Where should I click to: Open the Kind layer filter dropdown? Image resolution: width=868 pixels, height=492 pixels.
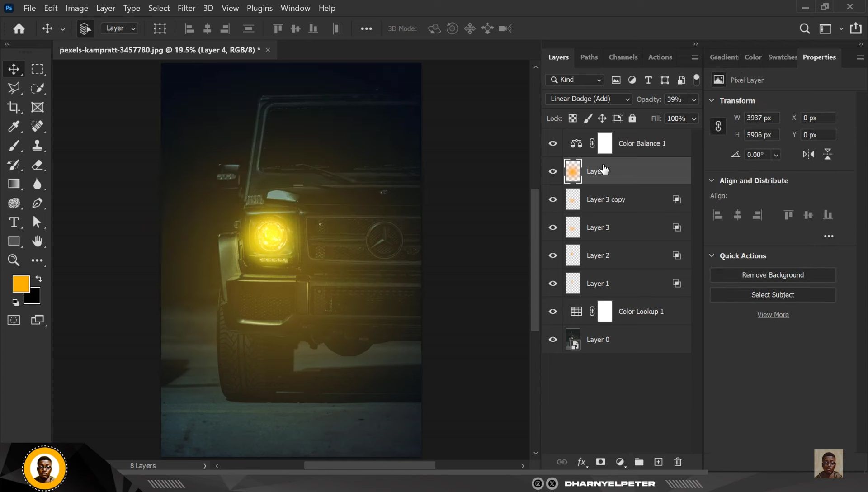575,80
